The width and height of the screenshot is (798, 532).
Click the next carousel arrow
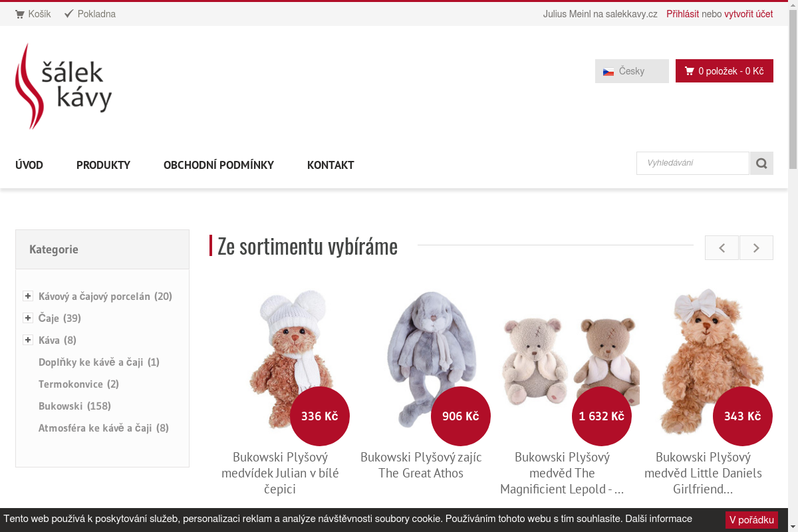pyautogui.click(x=756, y=247)
